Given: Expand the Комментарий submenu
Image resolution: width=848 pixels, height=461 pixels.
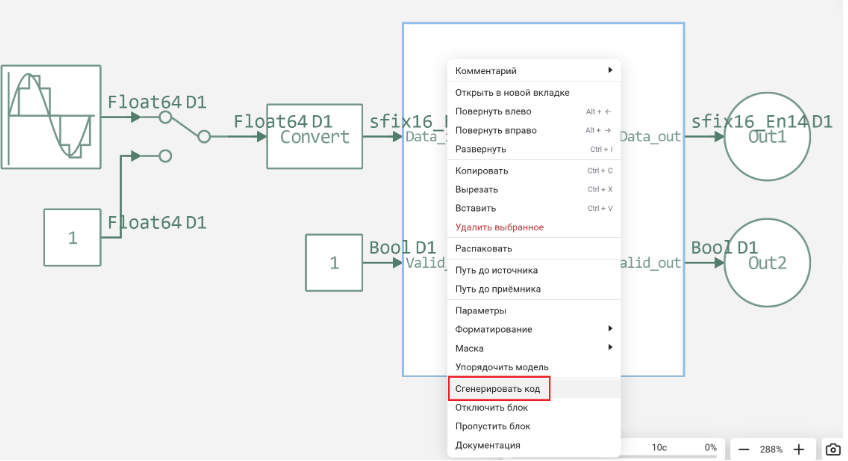Looking at the screenshot, I should tap(532, 71).
